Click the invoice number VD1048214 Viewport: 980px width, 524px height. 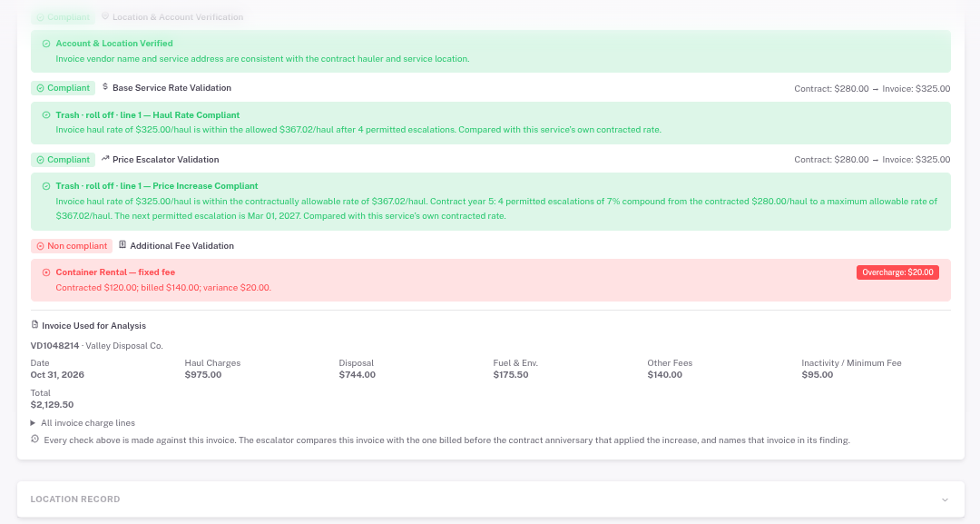tap(55, 346)
